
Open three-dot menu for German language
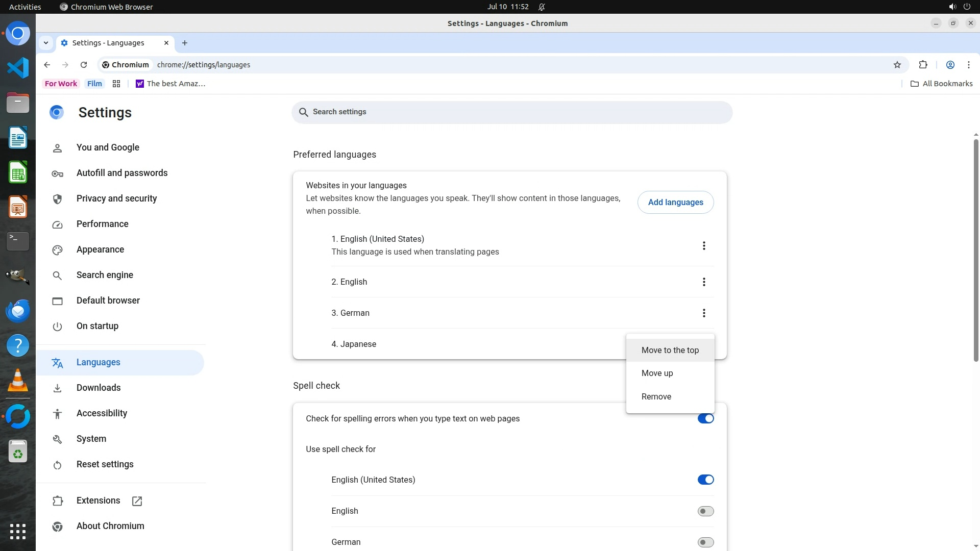(x=704, y=313)
